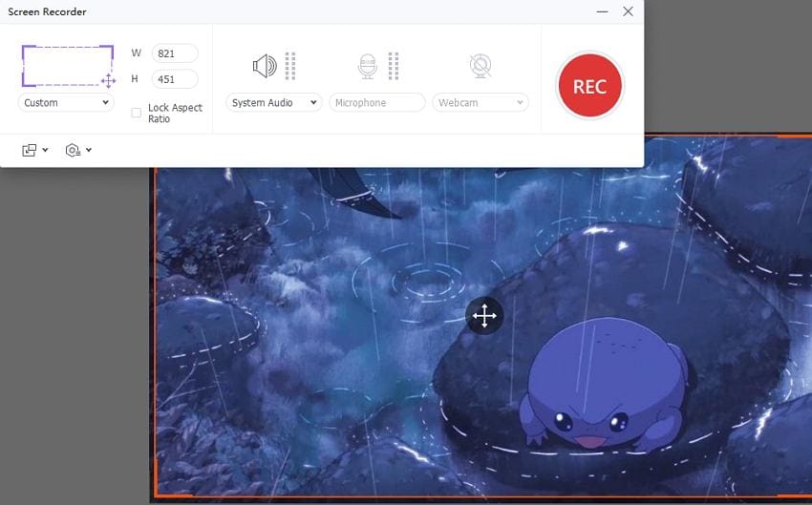812x505 pixels.
Task: Open the System Audio dropdown
Action: (273, 102)
